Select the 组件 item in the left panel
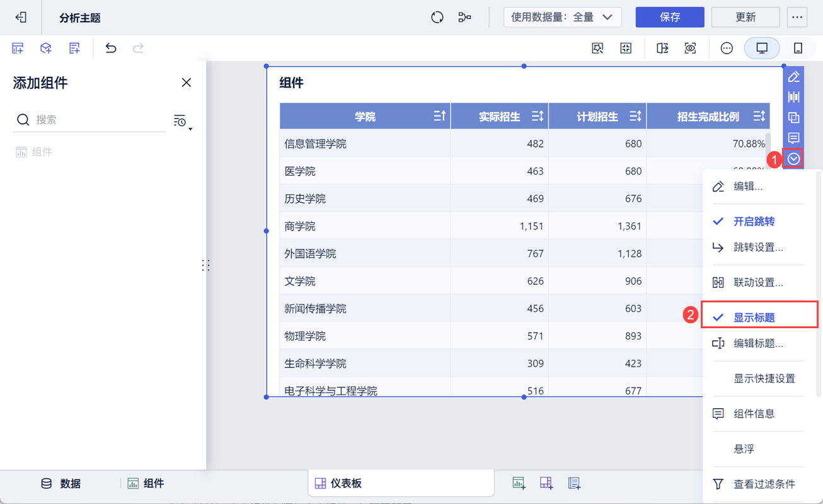The width and height of the screenshot is (823, 504). click(34, 152)
